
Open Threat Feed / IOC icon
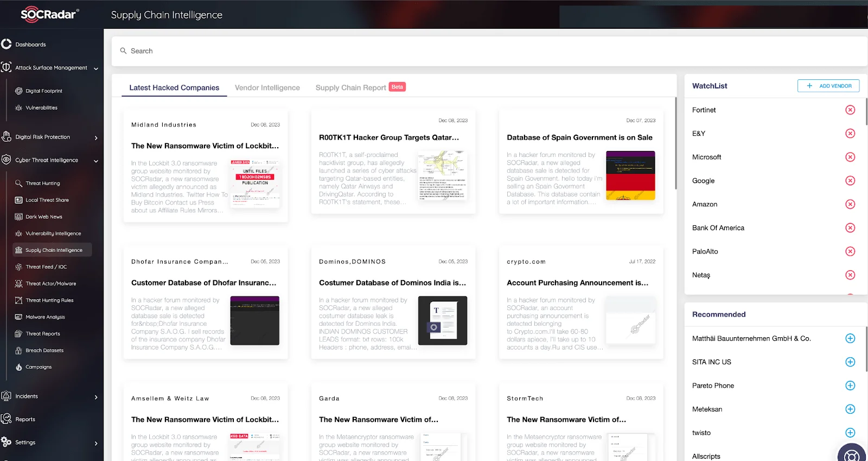point(19,267)
